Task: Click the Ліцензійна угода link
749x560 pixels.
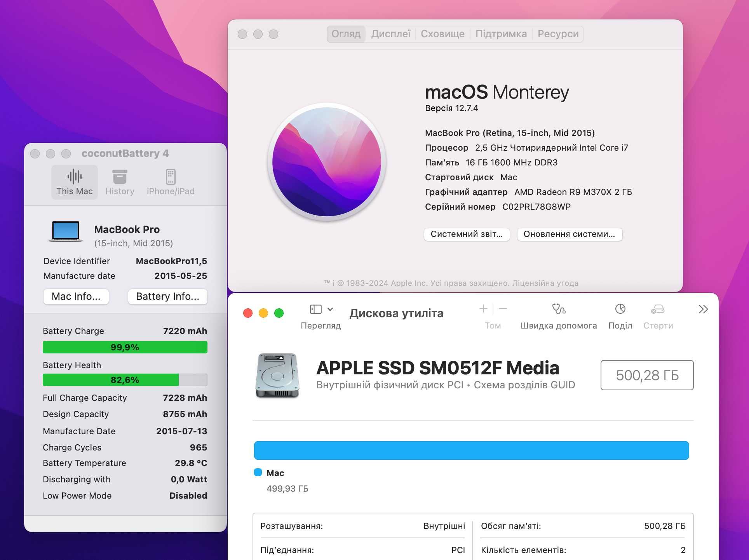Action: click(x=545, y=283)
